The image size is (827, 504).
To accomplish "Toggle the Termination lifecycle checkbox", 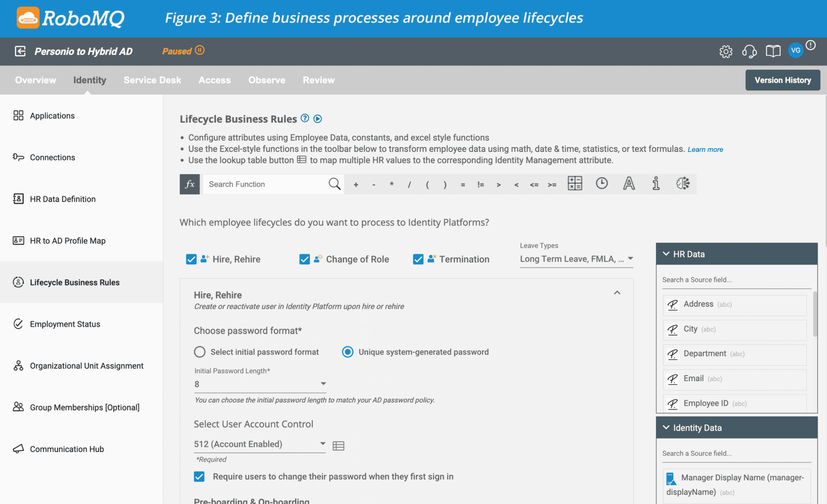I will 418,259.
